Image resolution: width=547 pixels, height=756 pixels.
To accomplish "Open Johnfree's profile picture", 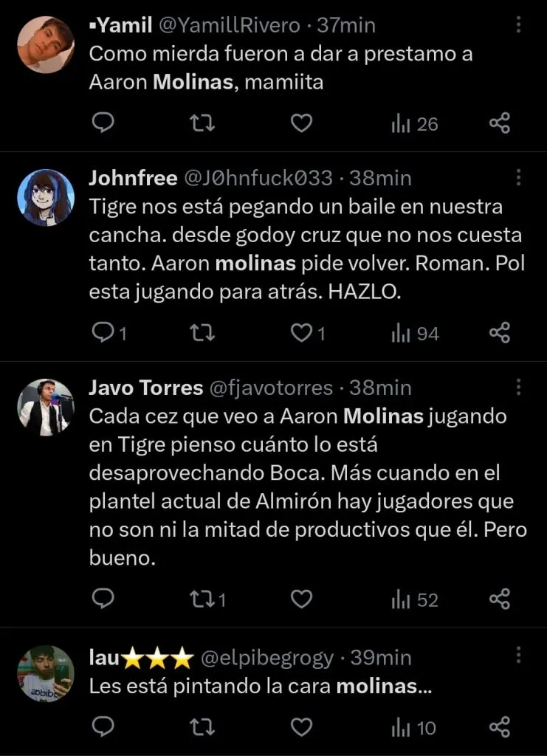I will 46,198.
